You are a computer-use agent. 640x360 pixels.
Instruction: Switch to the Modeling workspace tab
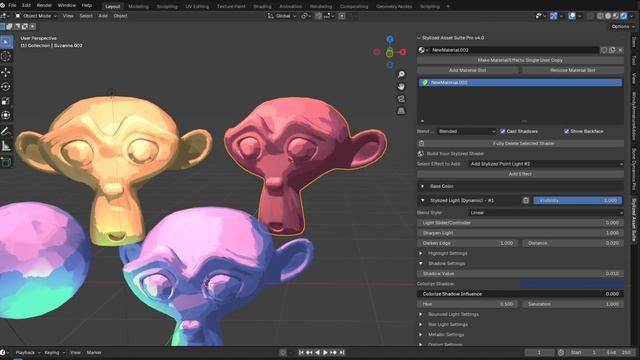138,7
